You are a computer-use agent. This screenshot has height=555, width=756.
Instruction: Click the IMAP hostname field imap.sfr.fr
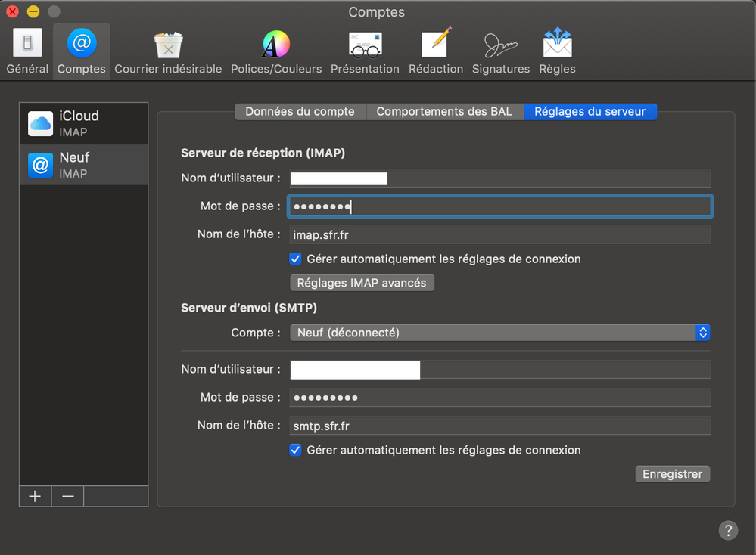499,234
